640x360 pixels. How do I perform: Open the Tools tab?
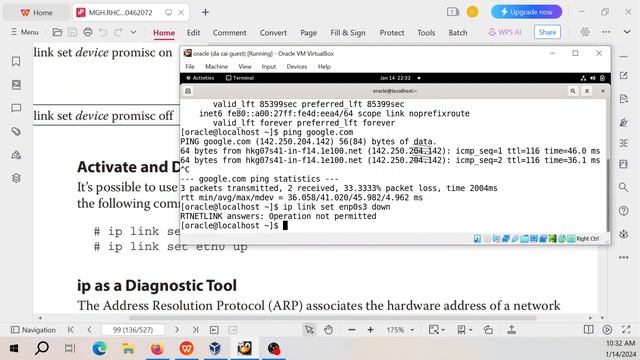pos(426,33)
